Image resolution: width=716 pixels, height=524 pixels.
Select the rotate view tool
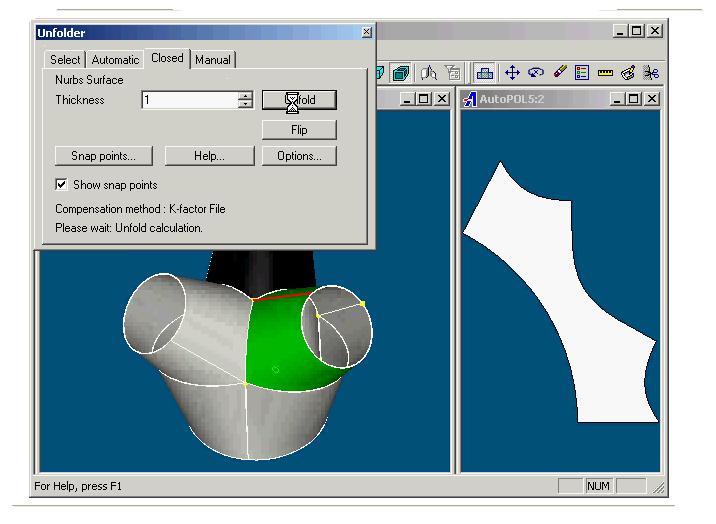click(x=536, y=73)
